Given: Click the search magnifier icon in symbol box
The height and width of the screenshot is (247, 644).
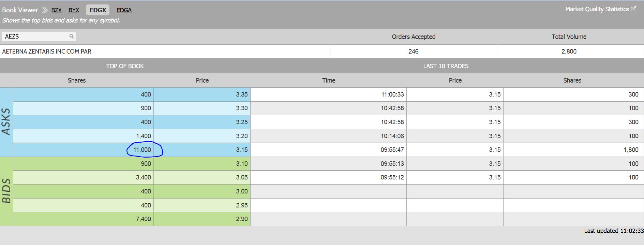Looking at the screenshot, I should [x=71, y=36].
